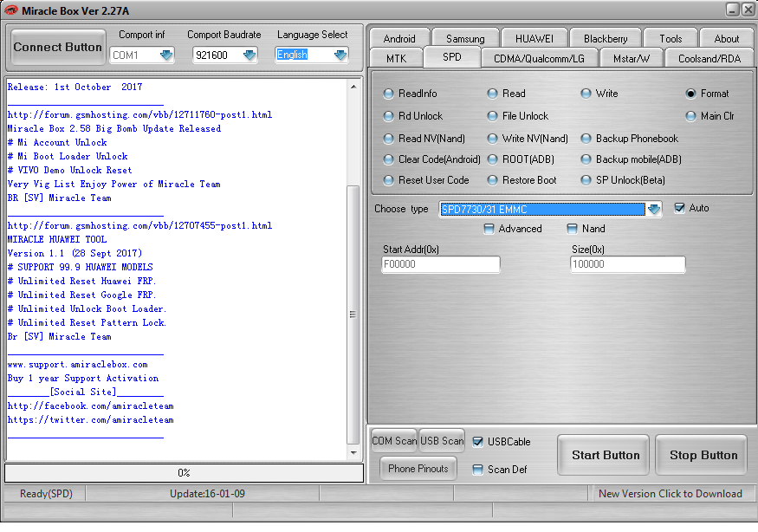Screen dimensions: 758x532
Task: Click the Unlimited Reset Google FRP line
Action: [81, 295]
